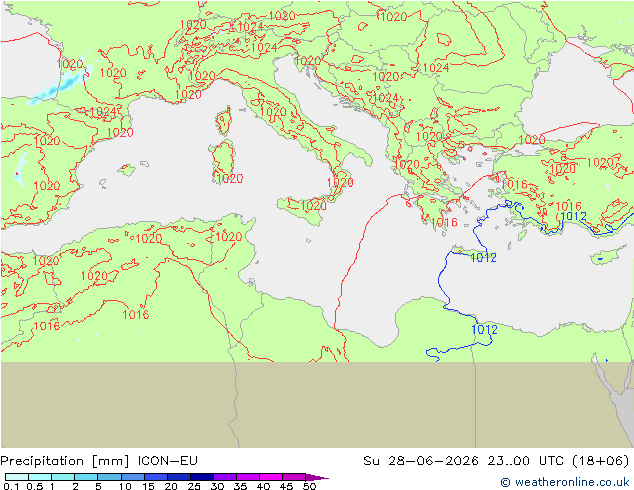This screenshot has width=634, height=490.
Task: Pick the dark navy legend swatch between 25 and 30
Action: pyautogui.click(x=202, y=477)
